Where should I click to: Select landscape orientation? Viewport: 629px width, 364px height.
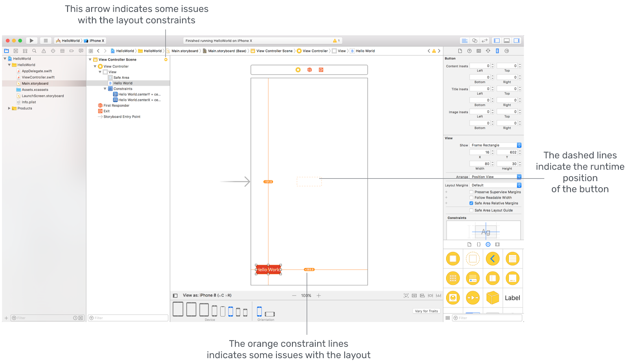click(270, 314)
